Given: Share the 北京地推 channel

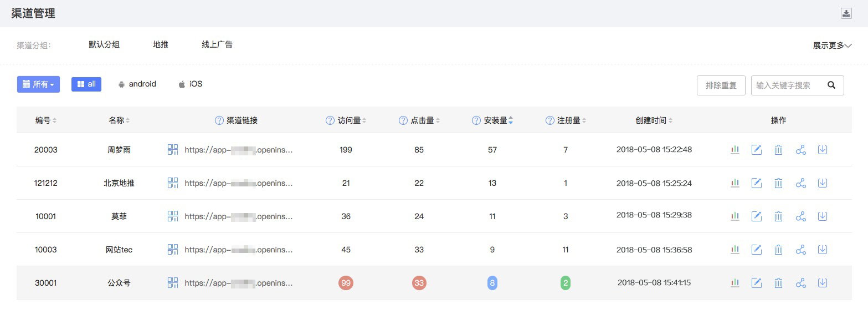Looking at the screenshot, I should pyautogui.click(x=800, y=183).
